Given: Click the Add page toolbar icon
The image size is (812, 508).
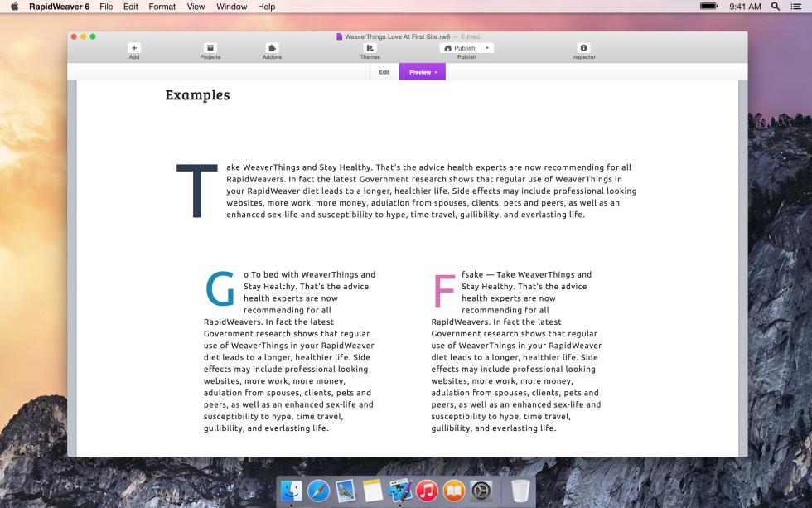Looking at the screenshot, I should [133, 48].
